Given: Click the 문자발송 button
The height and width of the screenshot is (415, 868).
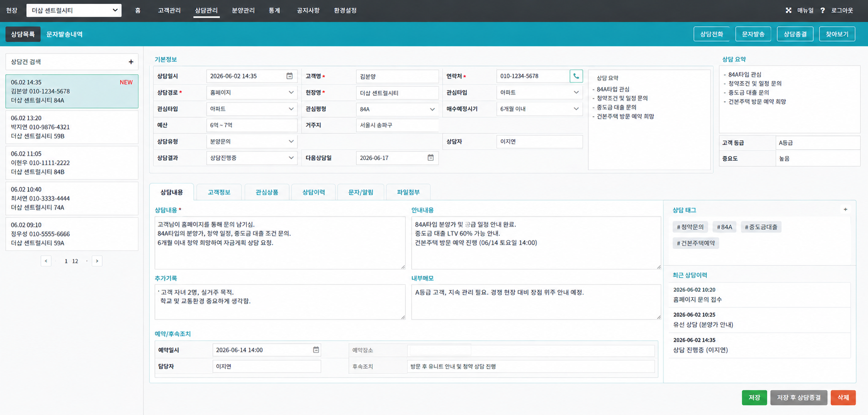Looking at the screenshot, I should 753,34.
